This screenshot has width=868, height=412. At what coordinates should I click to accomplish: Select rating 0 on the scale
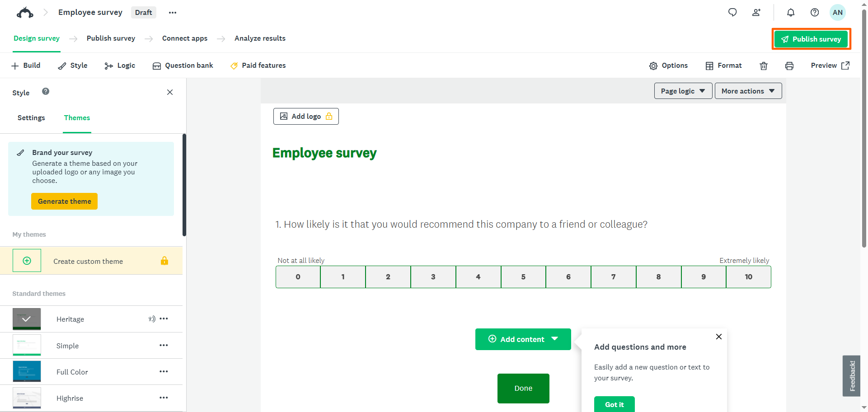298,277
